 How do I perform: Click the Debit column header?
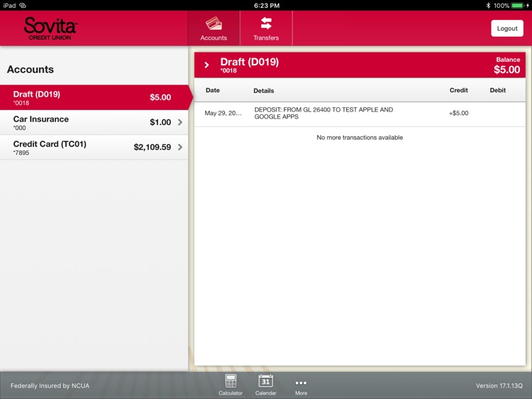tap(498, 90)
